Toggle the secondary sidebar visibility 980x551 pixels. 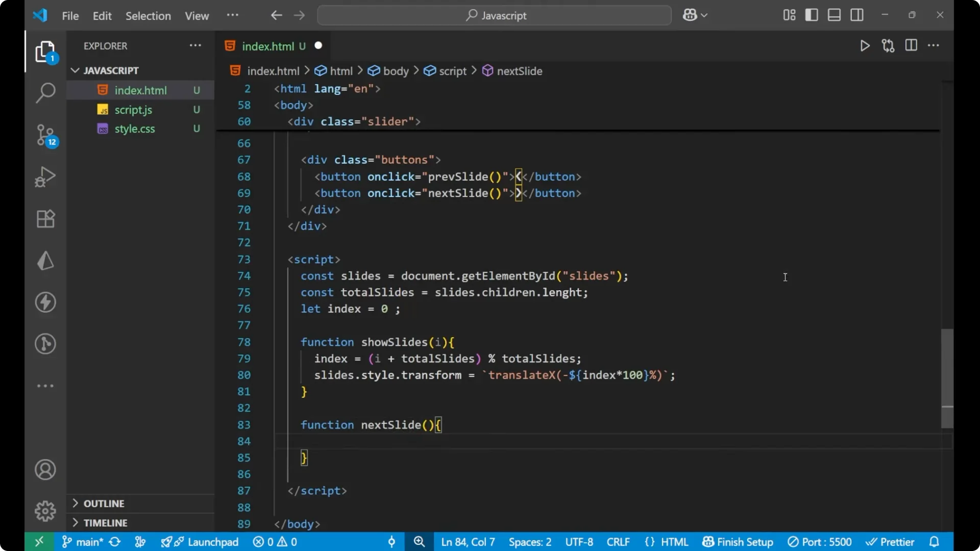[x=857, y=15]
